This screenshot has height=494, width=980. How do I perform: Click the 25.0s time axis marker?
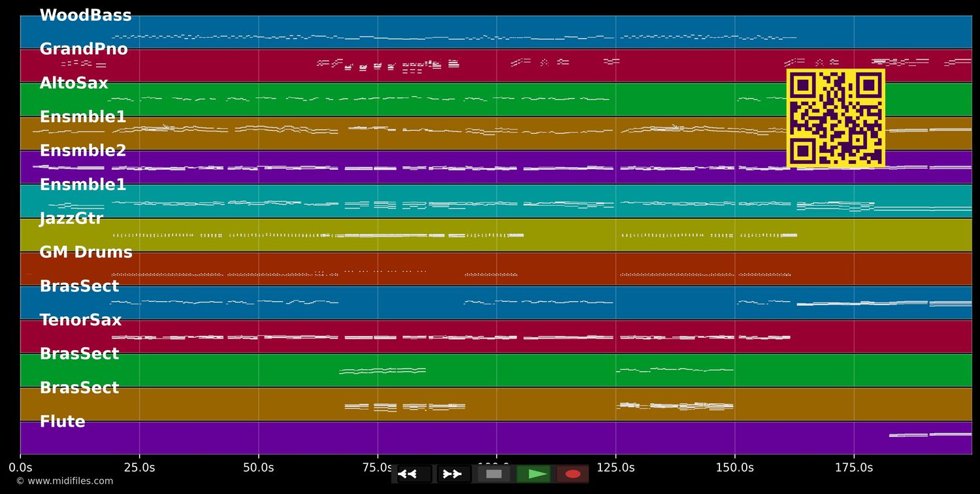pyautogui.click(x=139, y=468)
